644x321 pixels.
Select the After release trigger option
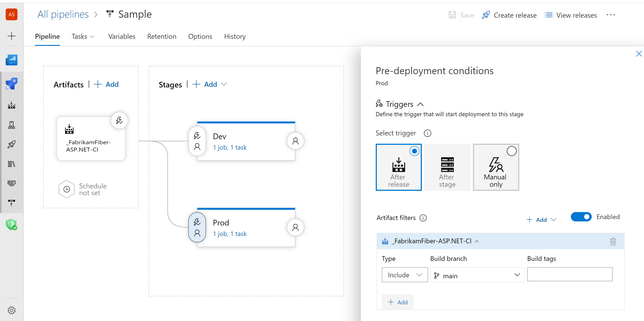(x=399, y=167)
